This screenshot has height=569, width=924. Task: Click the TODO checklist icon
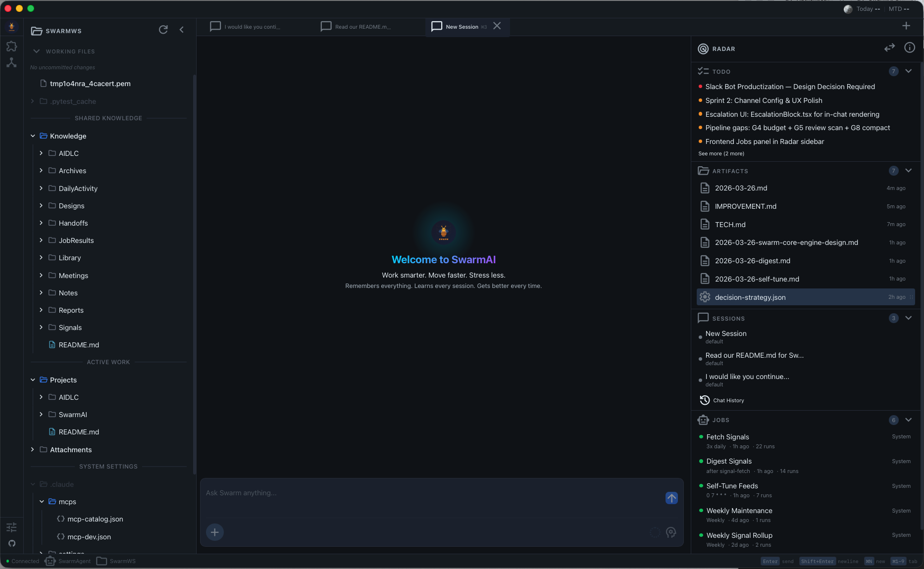point(703,71)
